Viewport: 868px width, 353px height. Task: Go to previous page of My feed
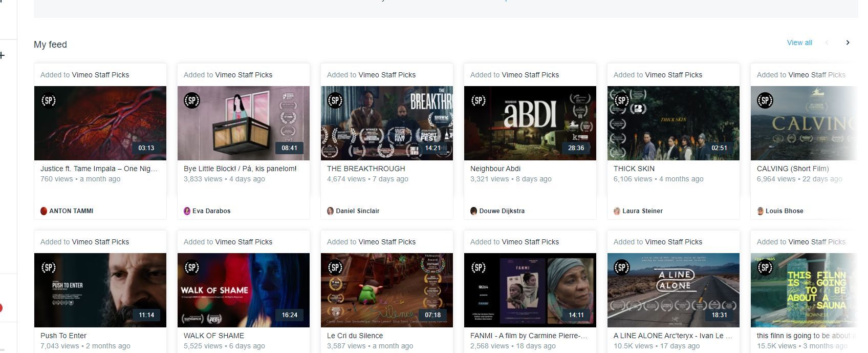click(x=827, y=43)
